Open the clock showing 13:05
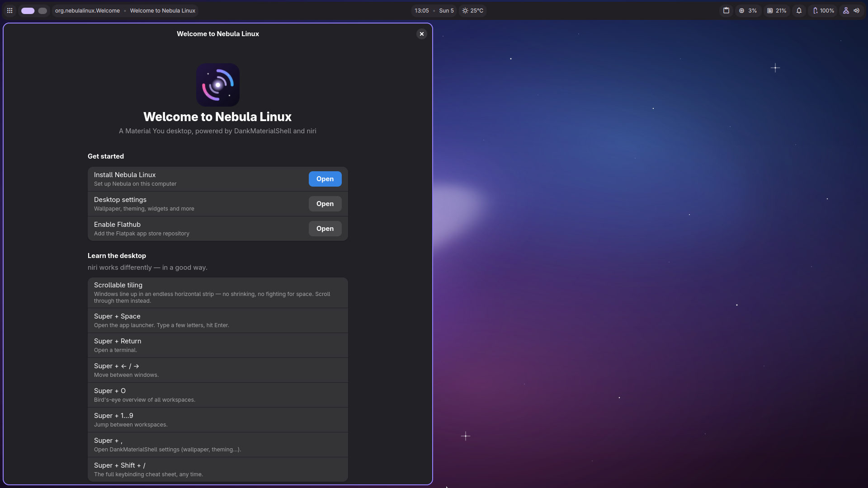Screen dimensions: 868x488 421,10
